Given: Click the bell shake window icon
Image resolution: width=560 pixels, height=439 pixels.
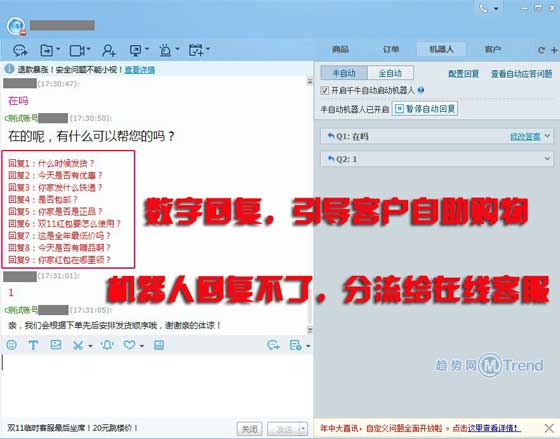Looking at the screenshot, I should [107, 345].
